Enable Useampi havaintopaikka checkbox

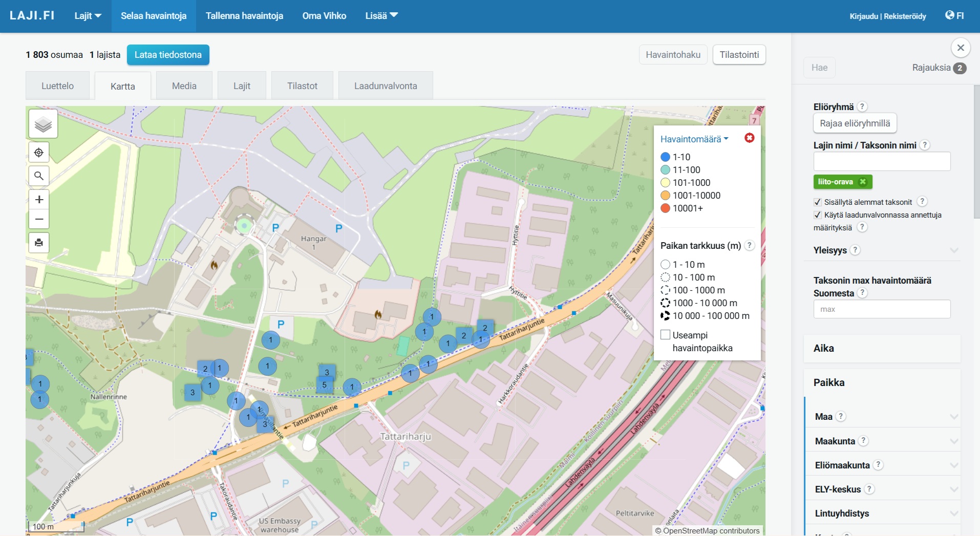click(666, 335)
